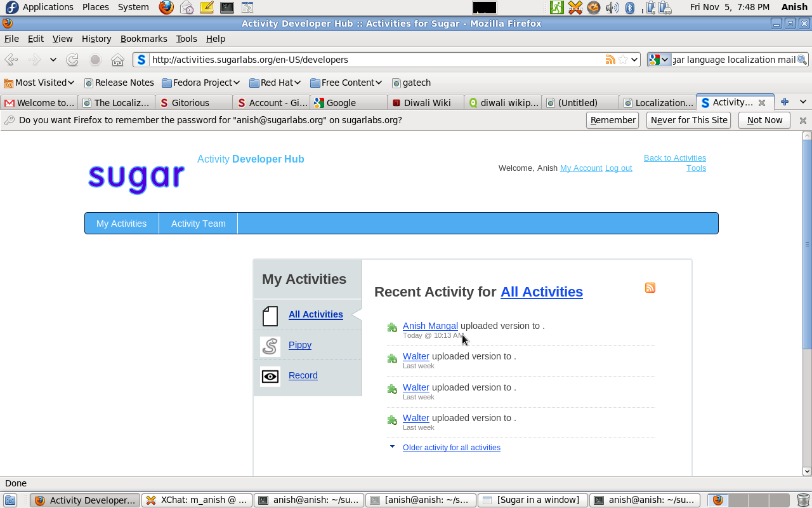The height and width of the screenshot is (508, 812).
Task: Open a new tab with the plus icon
Action: tap(785, 102)
